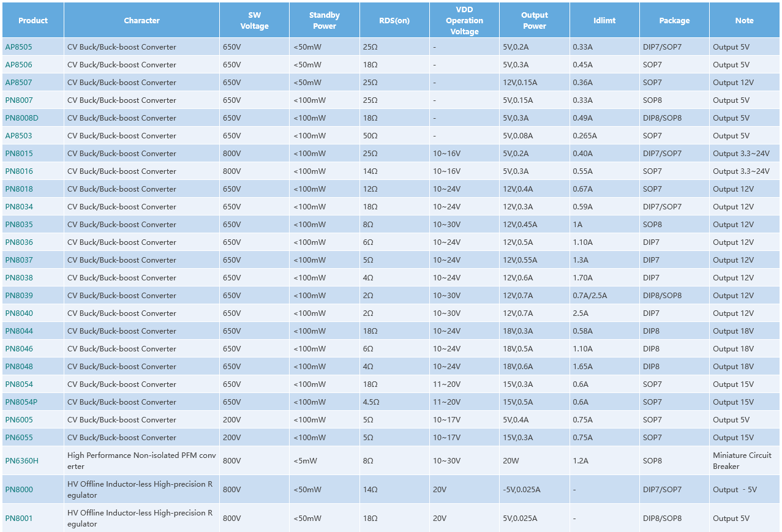Select the '<5mW' standby power cell
This screenshot has width=782, height=532.
click(x=325, y=461)
